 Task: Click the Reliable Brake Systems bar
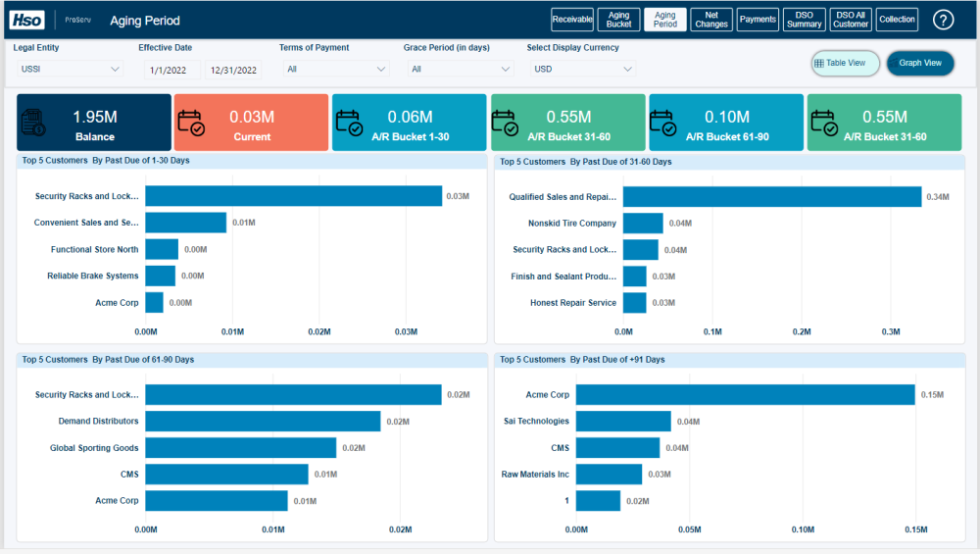[160, 276]
